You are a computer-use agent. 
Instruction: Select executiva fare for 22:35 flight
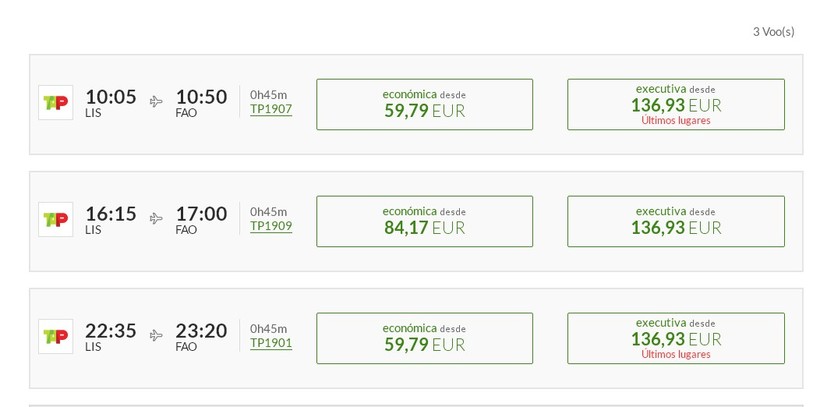pos(676,338)
